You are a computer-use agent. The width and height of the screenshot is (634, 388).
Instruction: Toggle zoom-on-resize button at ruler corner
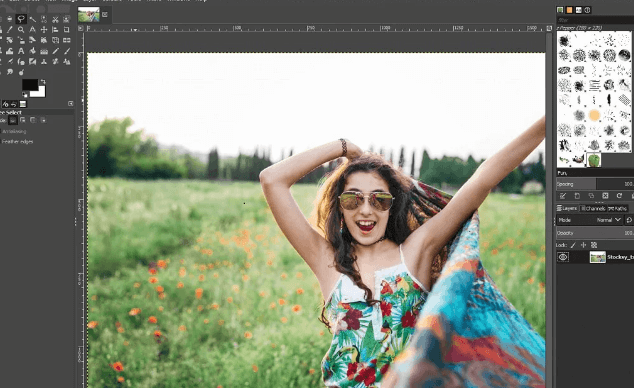coord(549,28)
